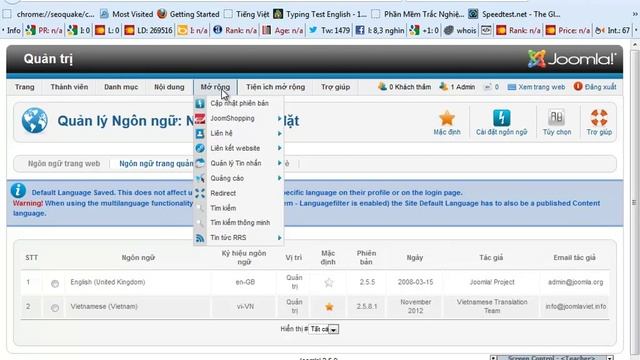This screenshot has width=640, height=360.
Task: Open Cài đặt ngôn ngữ install icon
Action: click(501, 118)
